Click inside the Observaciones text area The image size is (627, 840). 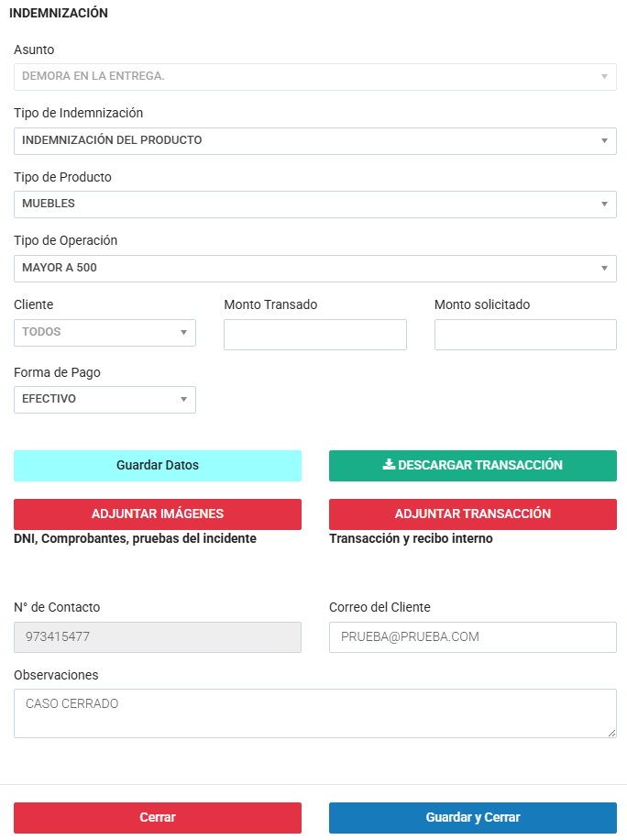(x=314, y=713)
